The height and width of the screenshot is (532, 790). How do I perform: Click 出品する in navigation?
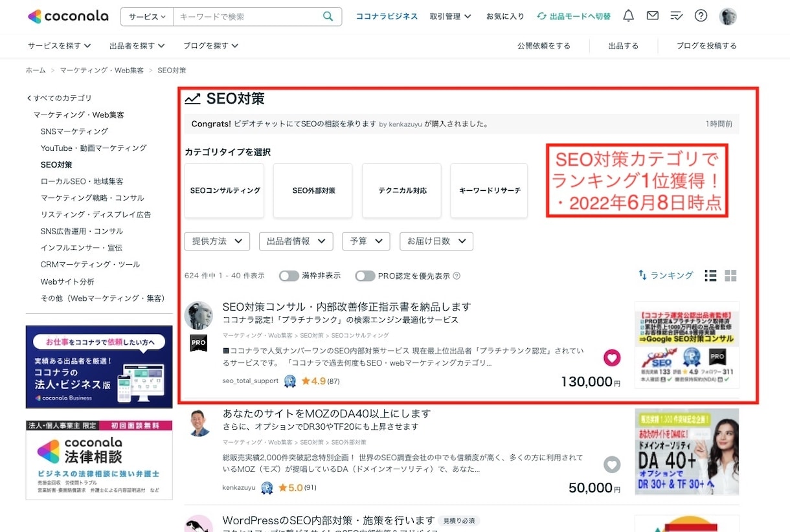(x=624, y=46)
